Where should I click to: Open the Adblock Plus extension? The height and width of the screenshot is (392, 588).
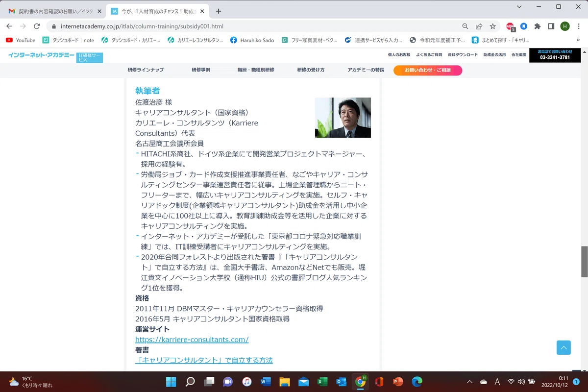point(511,26)
